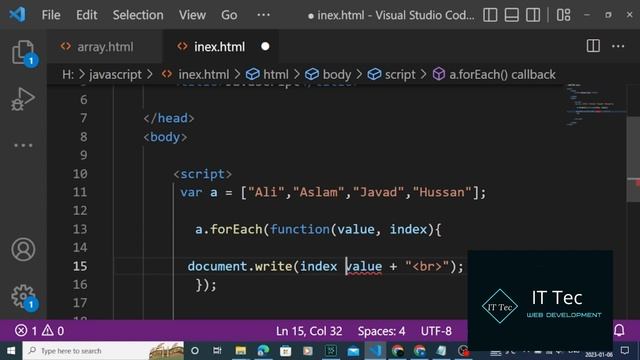Open Microsoft Store from the taskbar
Screen dimensions: 640x360
coord(286,351)
